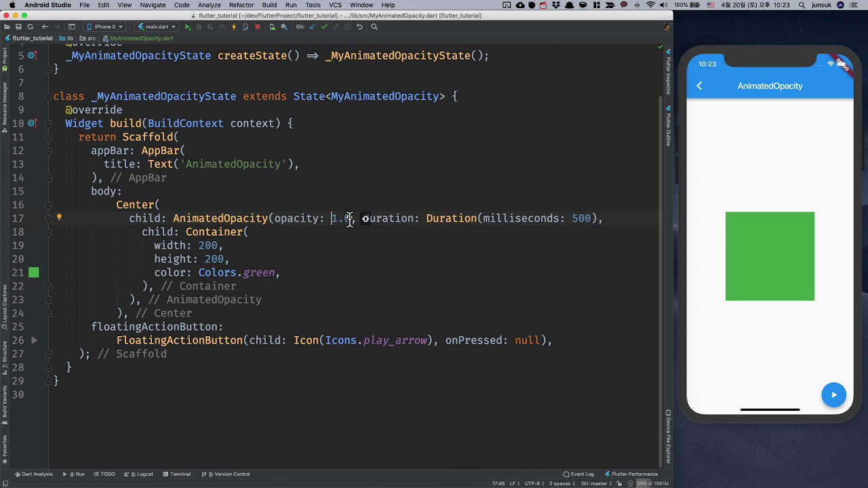
Task: Open the Refactor menu
Action: point(241,5)
